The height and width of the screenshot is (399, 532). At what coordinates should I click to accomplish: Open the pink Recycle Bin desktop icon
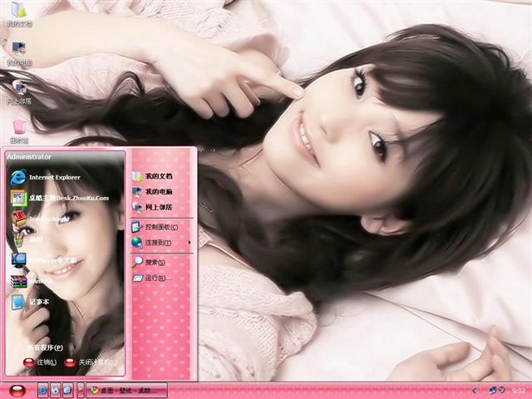pos(19,131)
